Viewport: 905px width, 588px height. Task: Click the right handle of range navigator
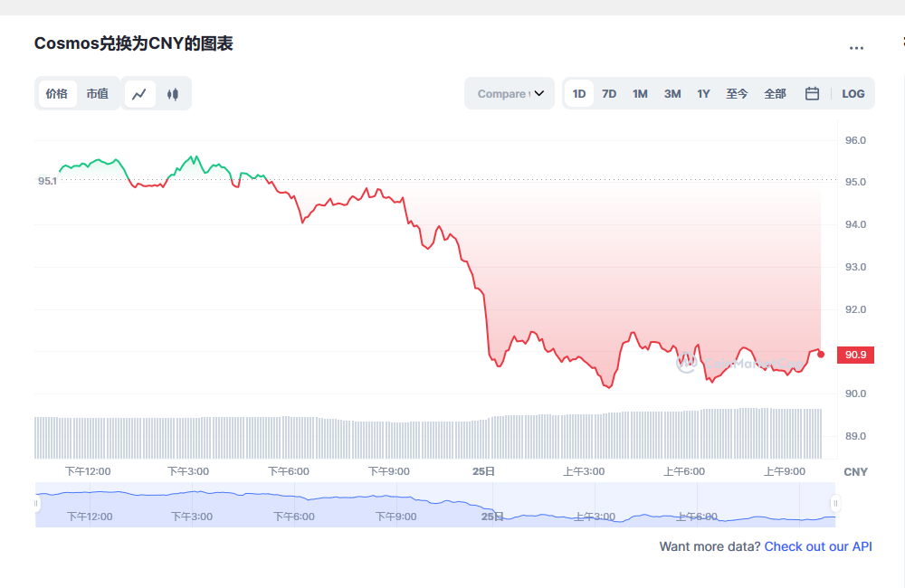click(x=835, y=503)
